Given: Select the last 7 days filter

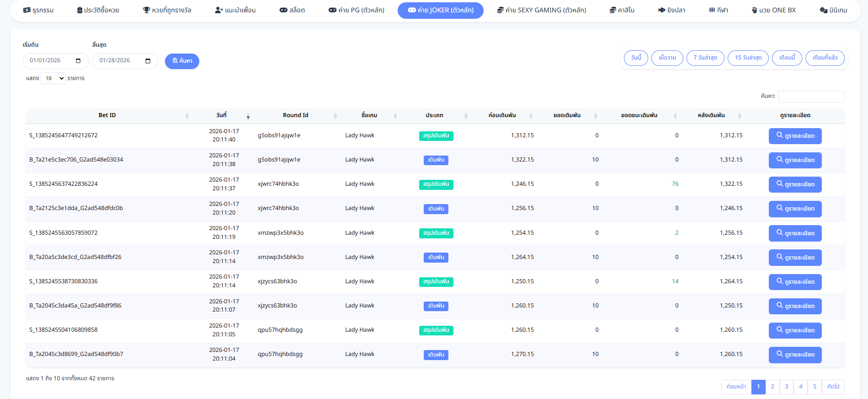Looking at the screenshot, I should 705,58.
